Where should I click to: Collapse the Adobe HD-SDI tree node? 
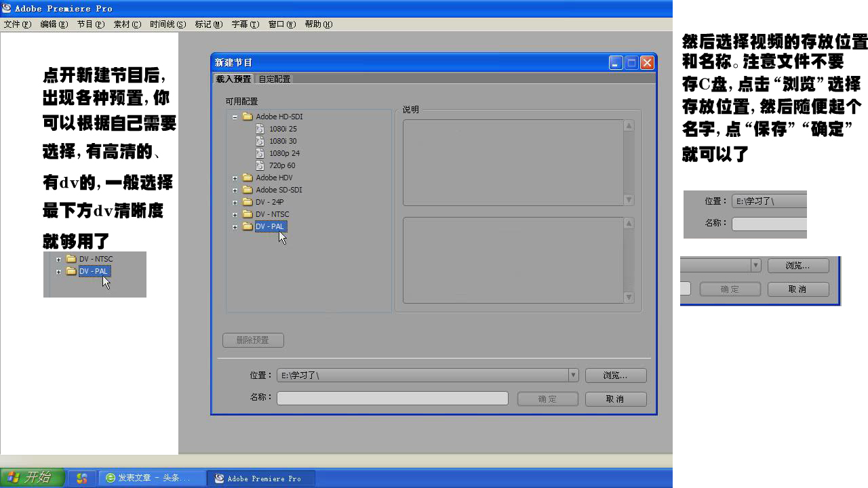coord(235,117)
